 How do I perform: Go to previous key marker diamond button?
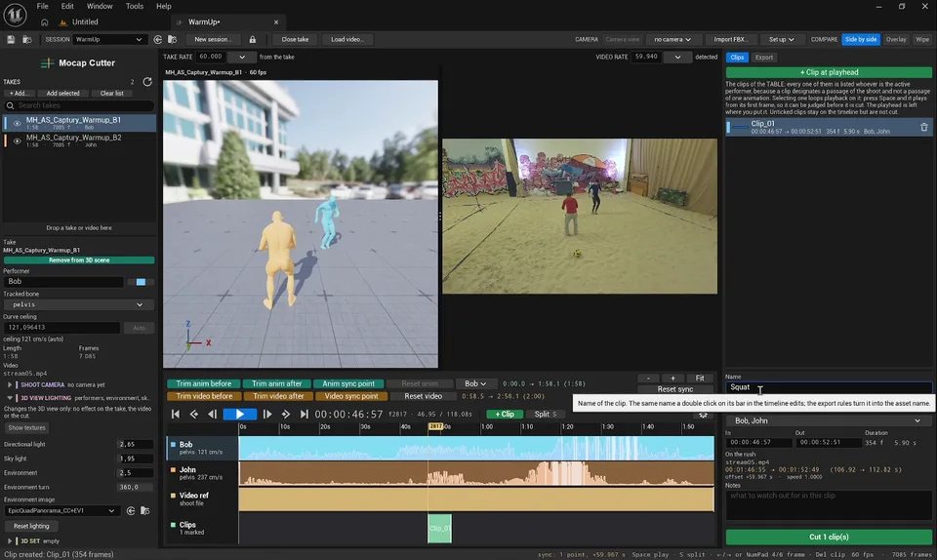click(193, 414)
